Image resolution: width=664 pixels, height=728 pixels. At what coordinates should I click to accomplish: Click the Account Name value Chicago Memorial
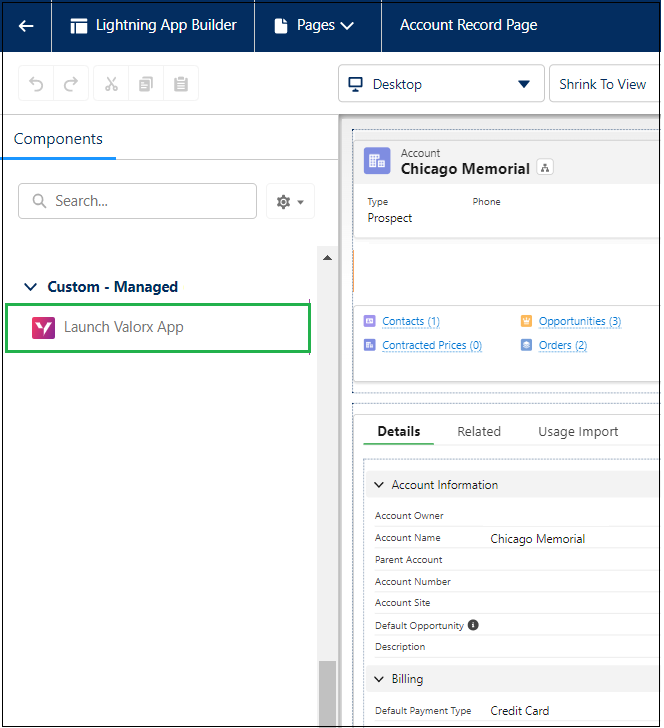coord(537,539)
